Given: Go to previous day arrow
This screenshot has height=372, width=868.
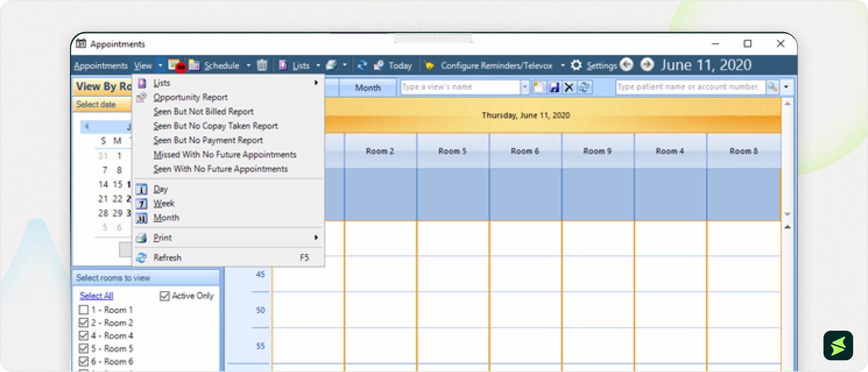Looking at the screenshot, I should pos(626,65).
